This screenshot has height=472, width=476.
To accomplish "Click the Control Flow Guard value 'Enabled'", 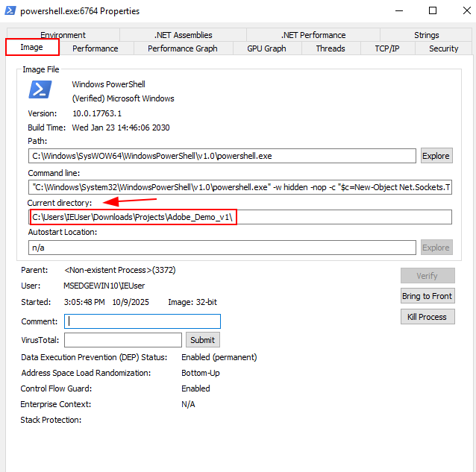I will (x=195, y=388).
